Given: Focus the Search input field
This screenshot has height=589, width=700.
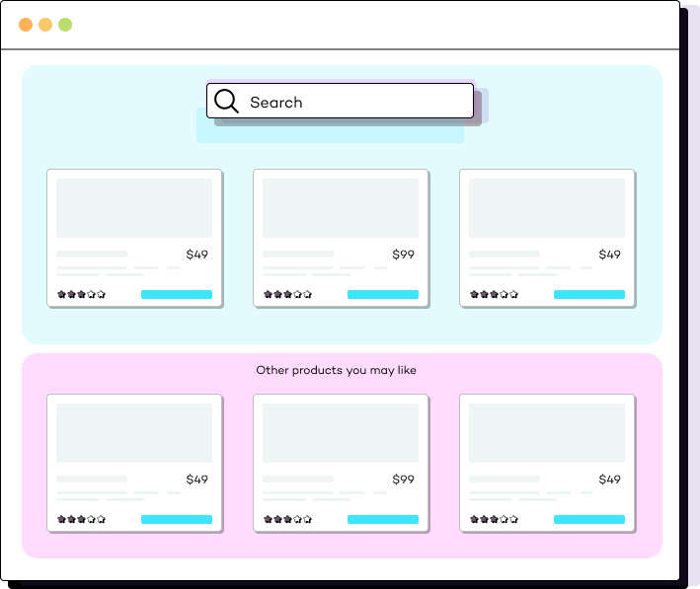Looking at the screenshot, I should pyautogui.click(x=340, y=101).
